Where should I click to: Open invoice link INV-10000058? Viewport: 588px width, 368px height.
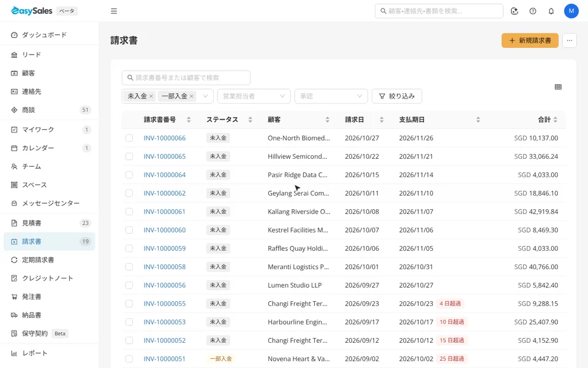pyautogui.click(x=165, y=267)
